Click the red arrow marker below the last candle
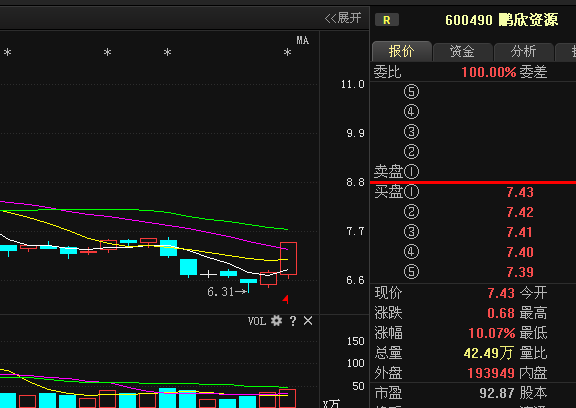576x408 pixels. pos(285,299)
